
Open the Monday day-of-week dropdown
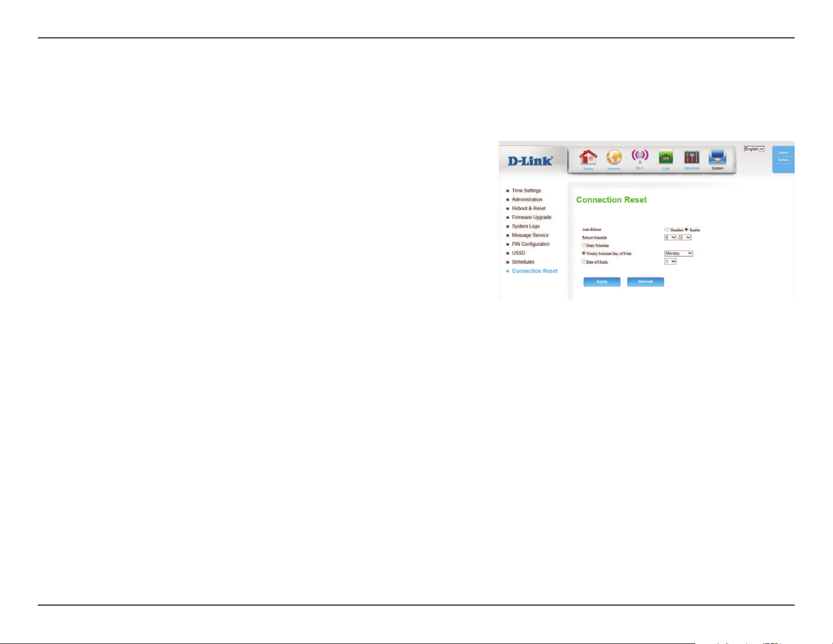tap(678, 253)
